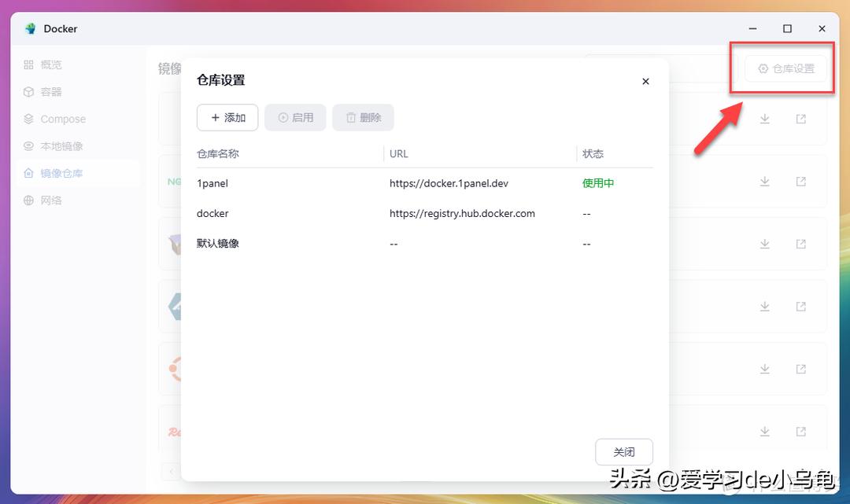The width and height of the screenshot is (850, 504).
Task: Open the external link icon in the last image row
Action: pos(800,432)
